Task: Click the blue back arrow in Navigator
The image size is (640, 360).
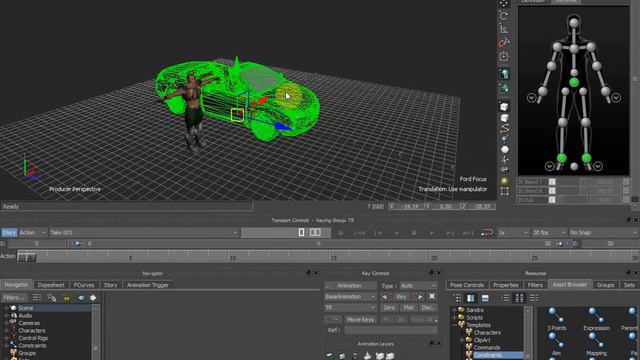Action: [81, 298]
